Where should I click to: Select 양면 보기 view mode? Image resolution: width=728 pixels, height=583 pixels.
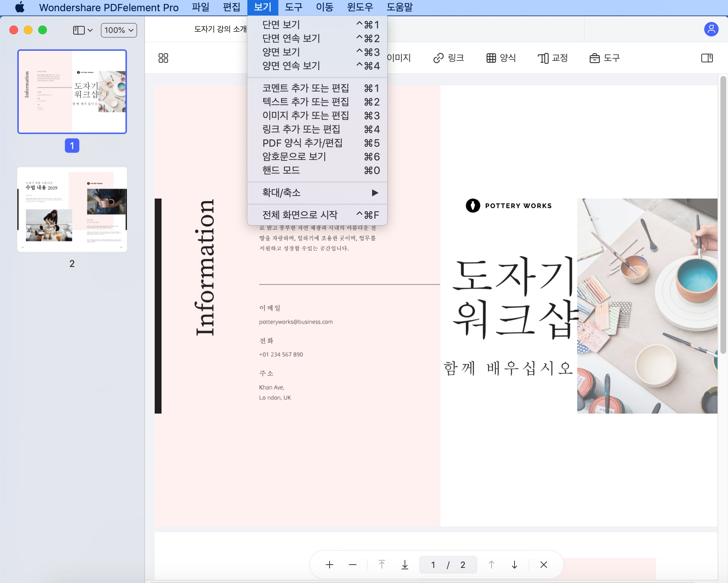pyautogui.click(x=317, y=52)
